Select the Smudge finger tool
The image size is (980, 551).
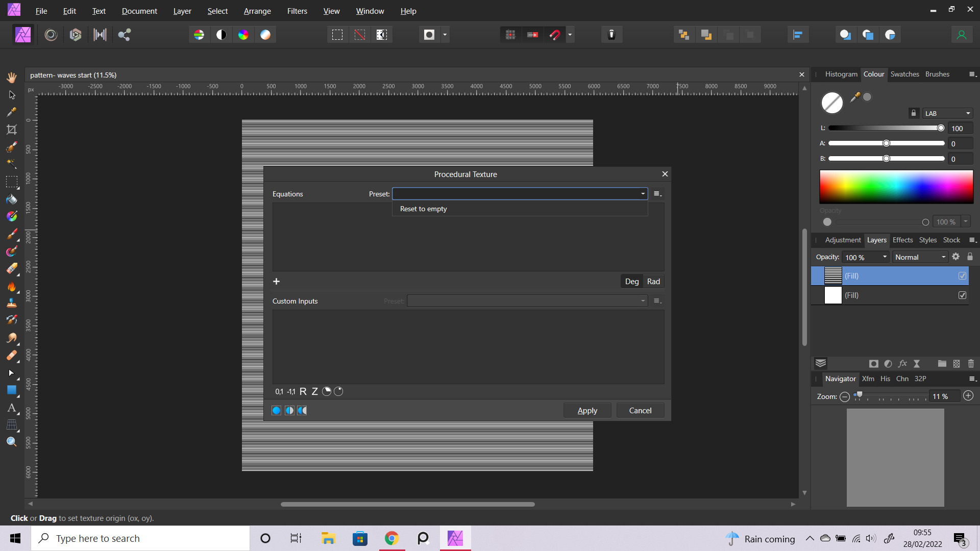12,338
